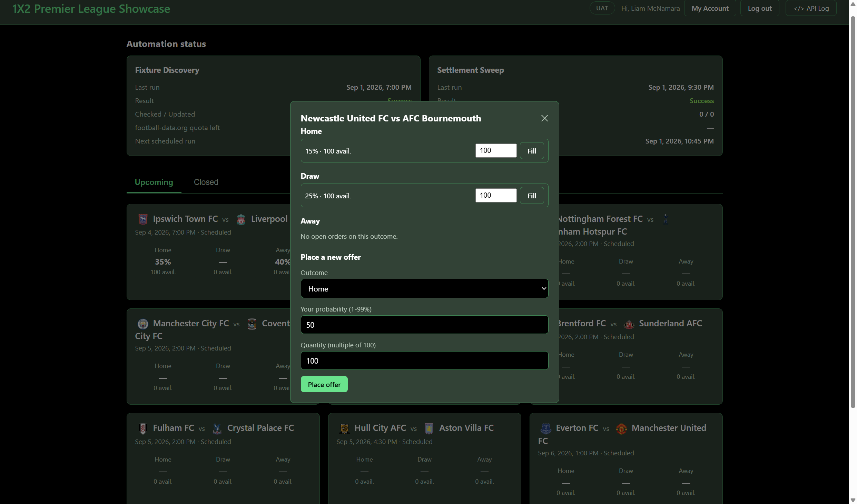Image resolution: width=857 pixels, height=504 pixels.
Task: Click the Aston Villa FC crest icon
Action: (429, 428)
